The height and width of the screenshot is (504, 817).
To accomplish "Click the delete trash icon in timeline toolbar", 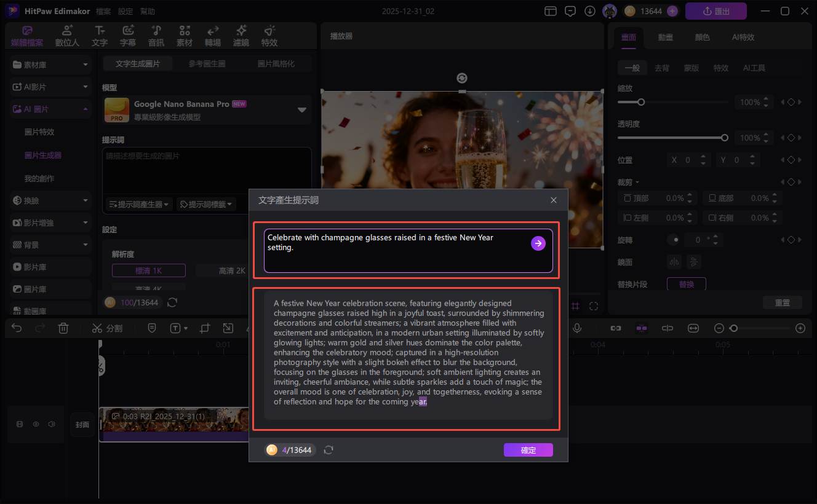I will pyautogui.click(x=63, y=328).
